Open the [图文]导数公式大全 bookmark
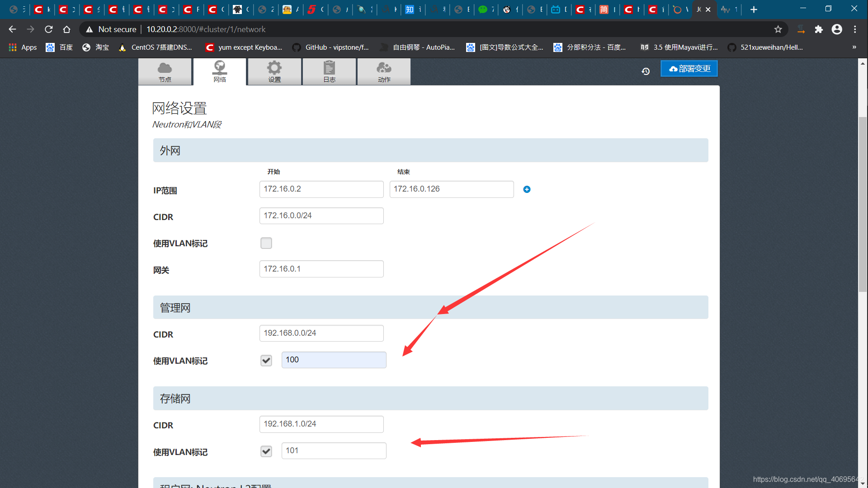The image size is (868, 488). click(x=505, y=47)
